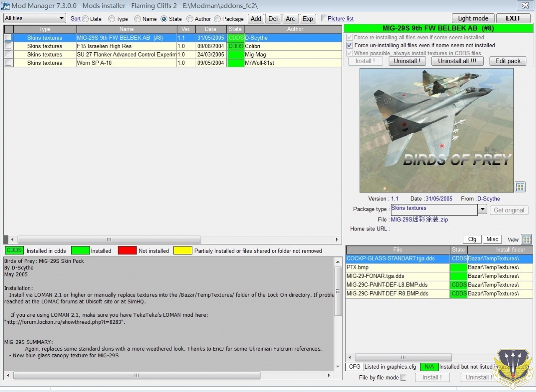Click the Misc button
This screenshot has width=536, height=392.
(492, 239)
